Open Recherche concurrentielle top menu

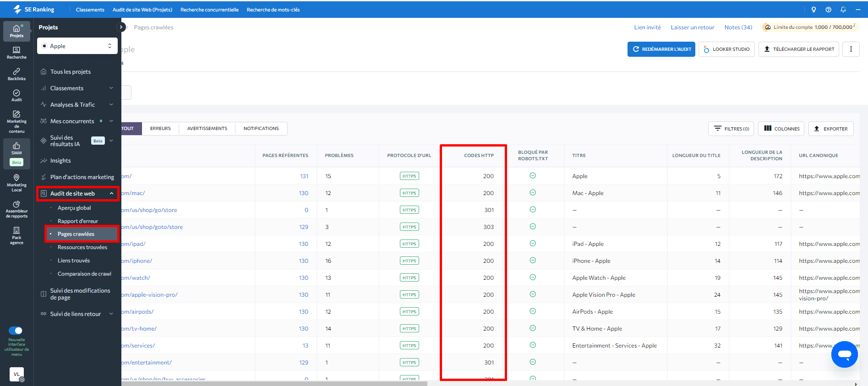point(209,10)
